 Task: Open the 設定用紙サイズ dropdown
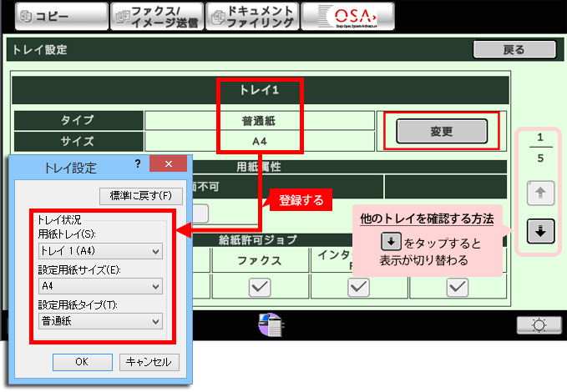100,286
